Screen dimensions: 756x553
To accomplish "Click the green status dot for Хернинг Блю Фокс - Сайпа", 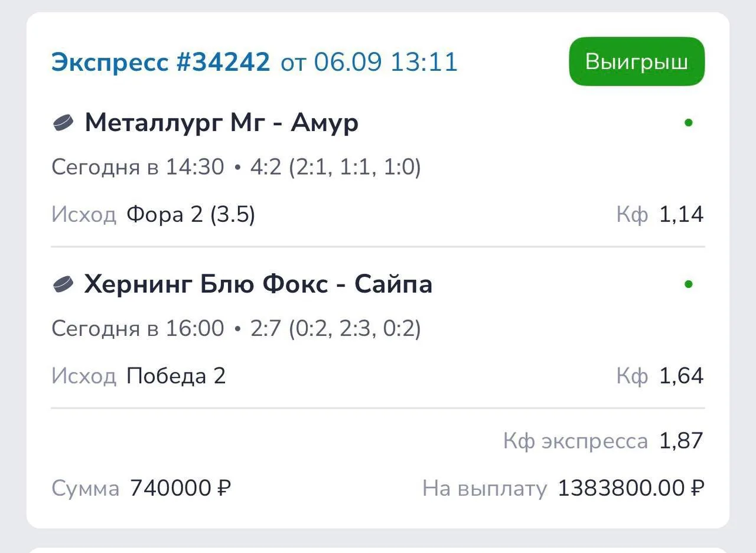I will pos(688,284).
